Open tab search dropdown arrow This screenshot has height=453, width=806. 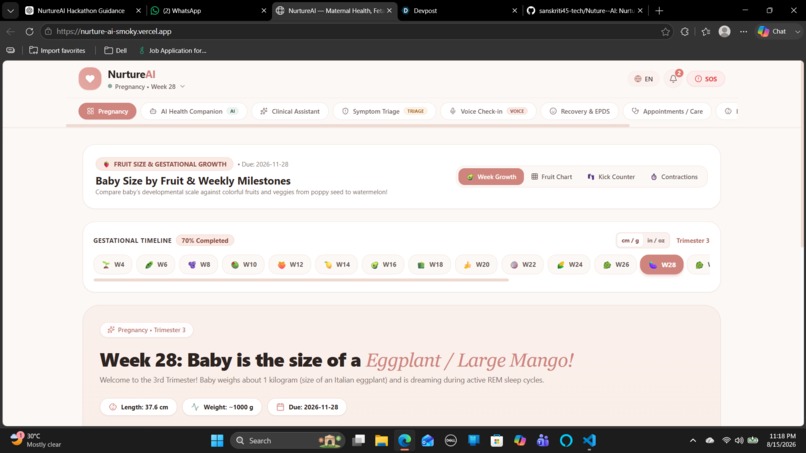click(x=10, y=10)
